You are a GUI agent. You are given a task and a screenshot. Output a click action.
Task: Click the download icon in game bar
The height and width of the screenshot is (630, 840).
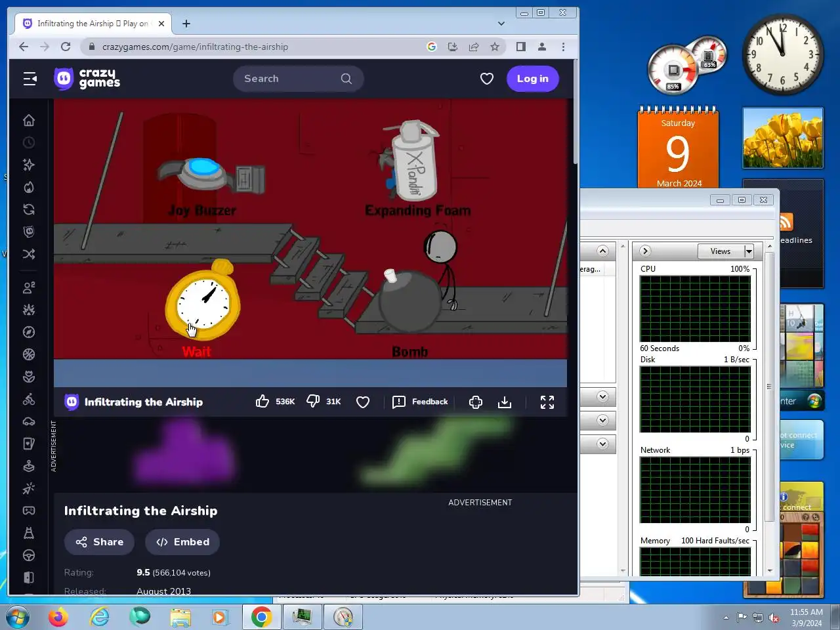[x=505, y=402]
